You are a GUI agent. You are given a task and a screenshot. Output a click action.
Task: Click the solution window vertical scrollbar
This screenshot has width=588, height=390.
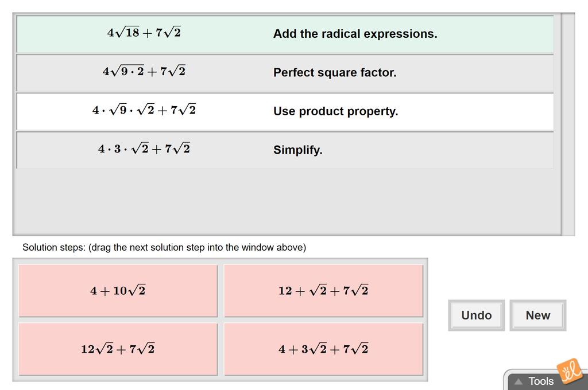point(567,124)
